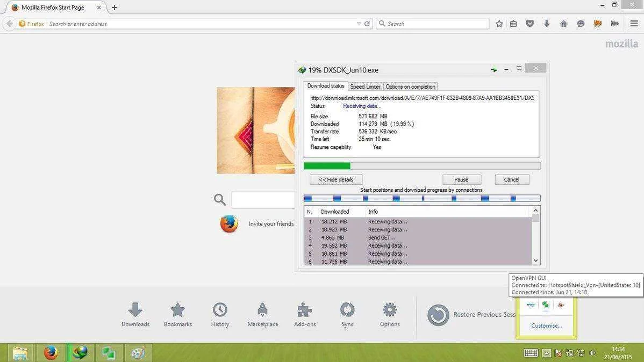This screenshot has width=644, height=362.
Task: Click the Firefox logo beside Invite your friends
Action: 229,223
